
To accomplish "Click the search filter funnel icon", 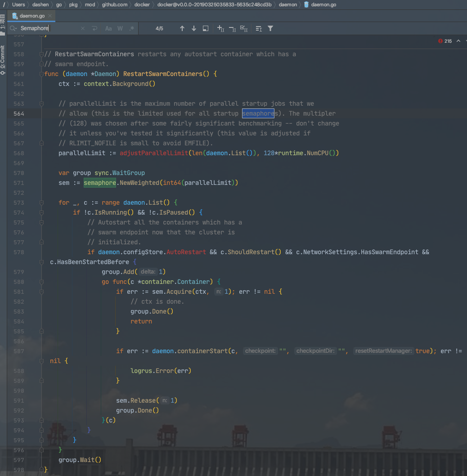I will 270,28.
